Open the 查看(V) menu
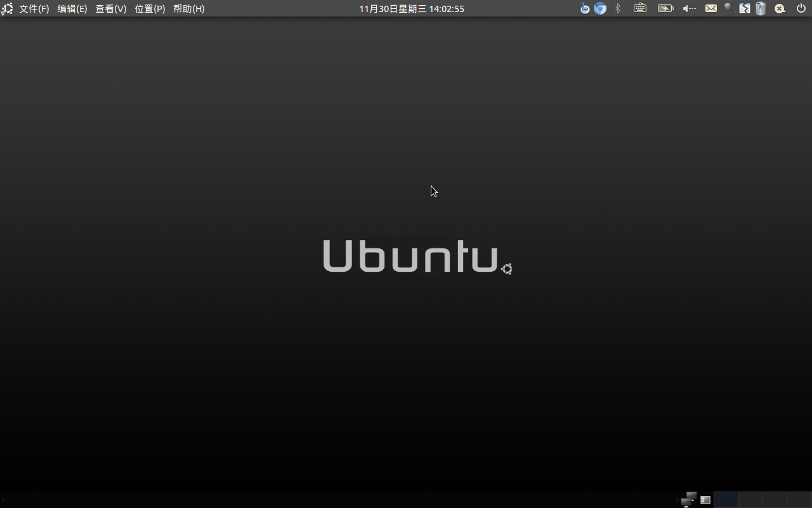Screen dimensions: 812x508 pos(111,9)
